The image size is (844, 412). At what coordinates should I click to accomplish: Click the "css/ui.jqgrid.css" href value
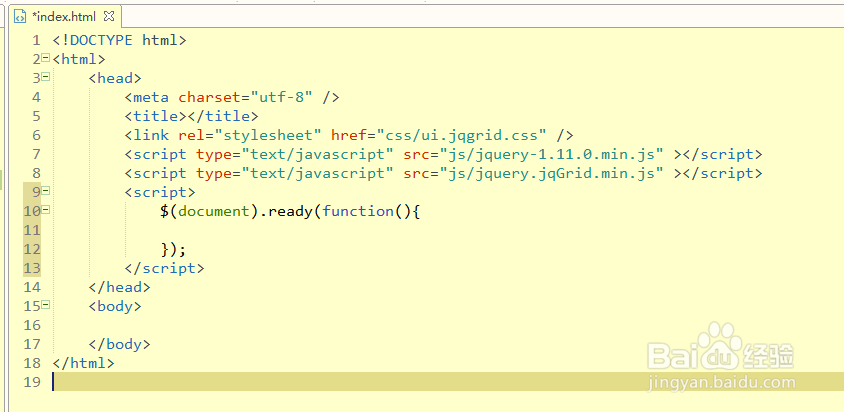[461, 135]
